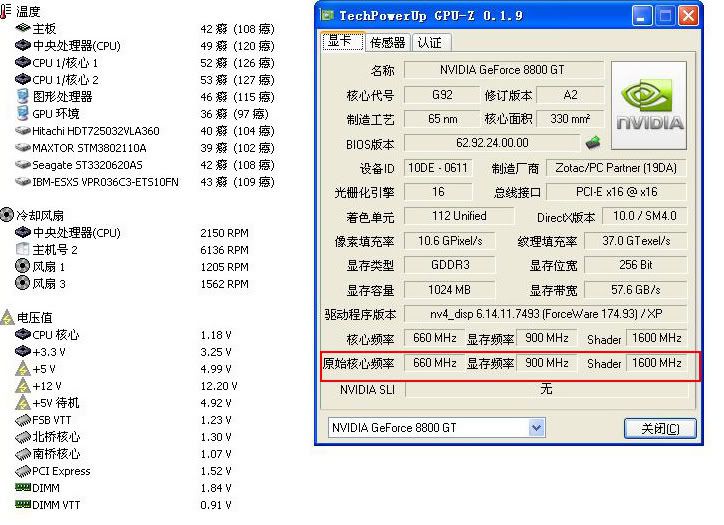Click the +12 V voltage icon
The image size is (724, 525).
23,386
